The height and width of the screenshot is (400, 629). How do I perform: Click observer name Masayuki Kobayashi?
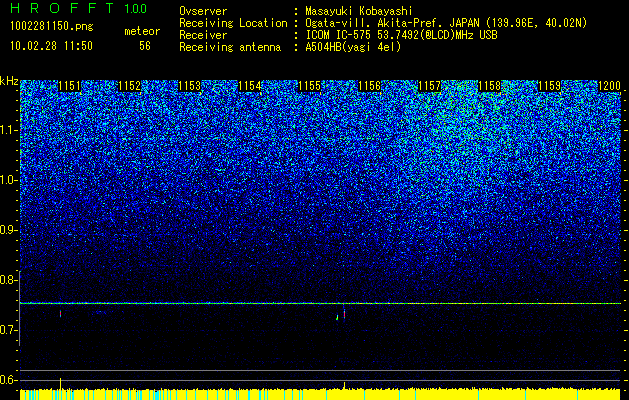(359, 11)
